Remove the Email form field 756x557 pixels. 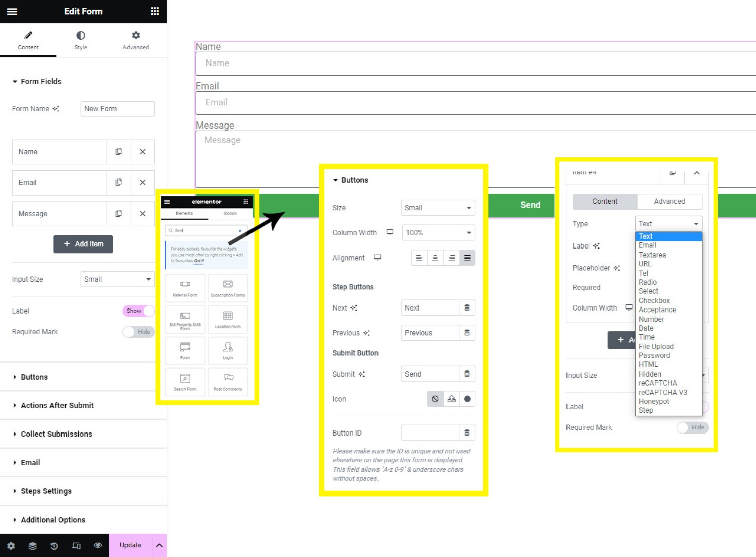click(x=143, y=183)
